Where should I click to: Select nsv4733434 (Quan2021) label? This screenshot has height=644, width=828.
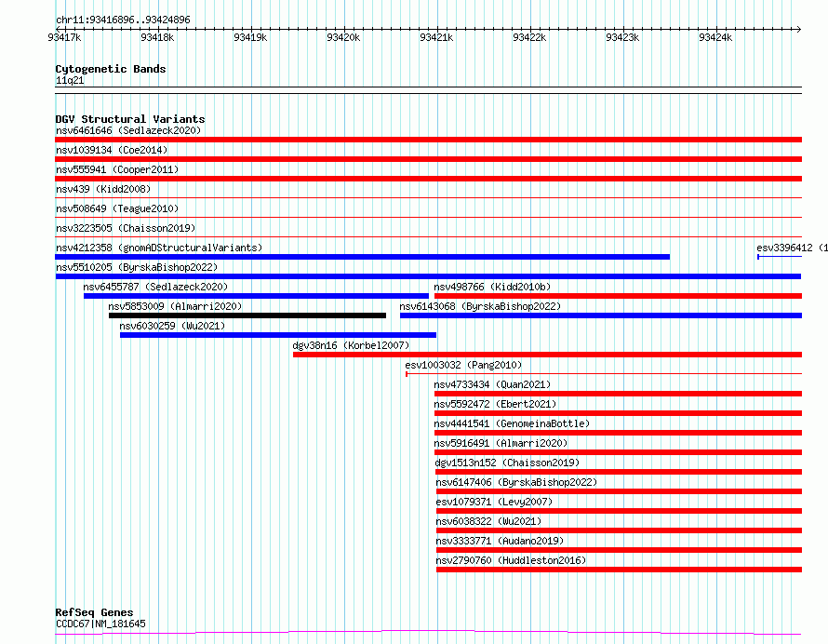point(492,384)
